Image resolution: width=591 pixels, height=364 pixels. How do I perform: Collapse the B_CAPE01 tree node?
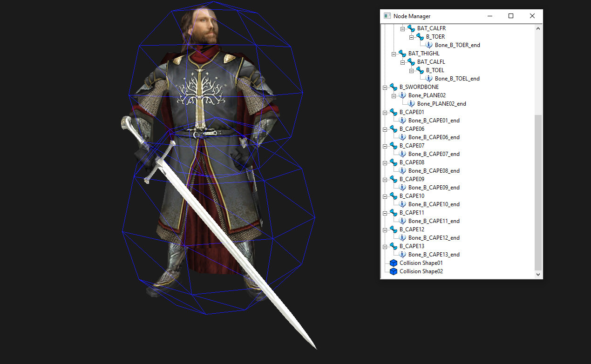click(x=385, y=112)
